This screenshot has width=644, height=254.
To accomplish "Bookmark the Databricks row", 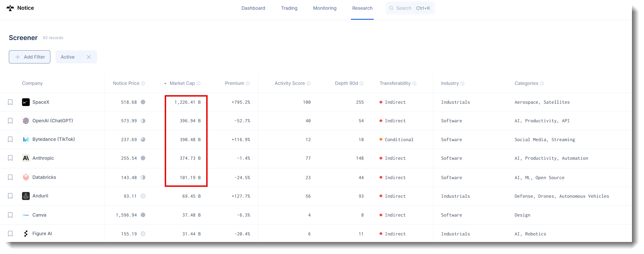I will point(10,177).
